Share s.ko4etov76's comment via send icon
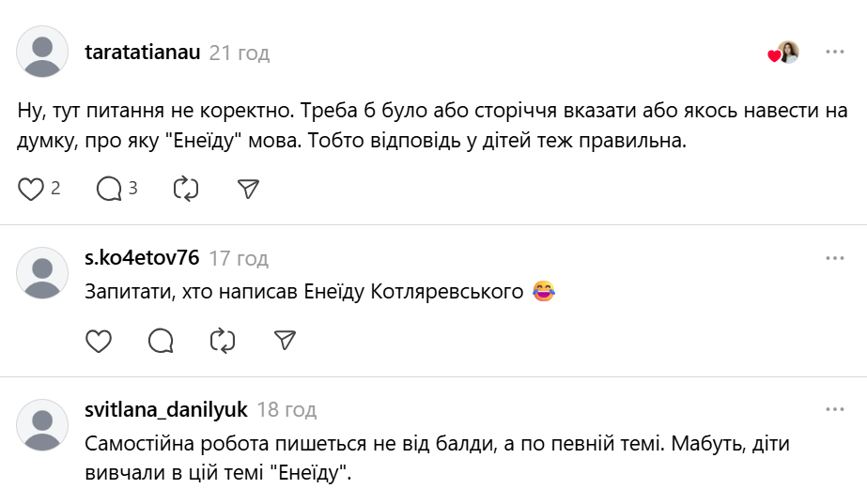This screenshot has width=867, height=504. tap(285, 340)
